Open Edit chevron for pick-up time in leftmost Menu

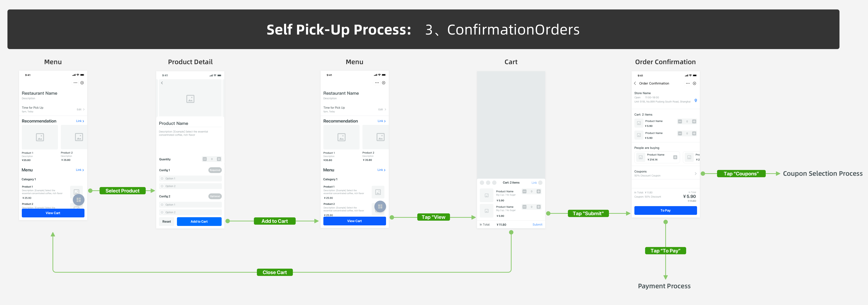point(84,110)
